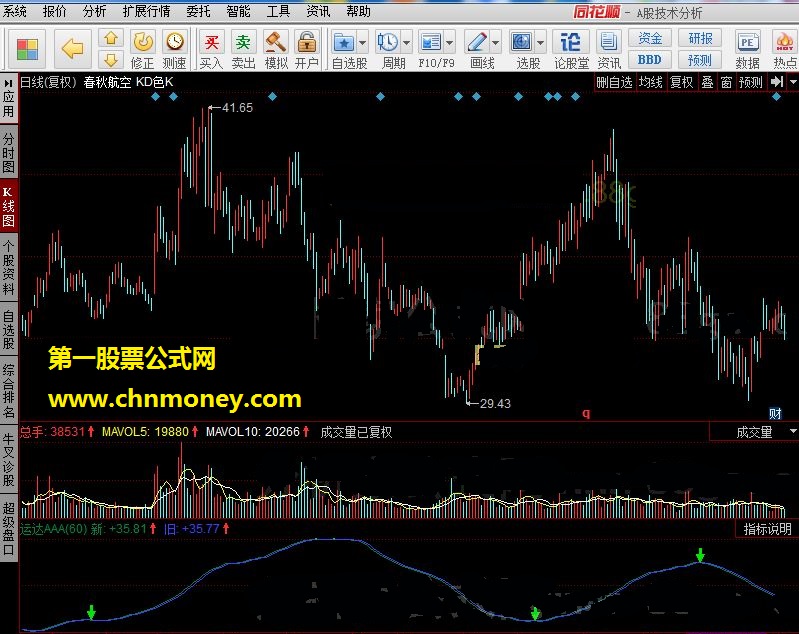The width and height of the screenshot is (799, 634).
Task: Open 指标说明 indicator description
Action: [x=767, y=529]
